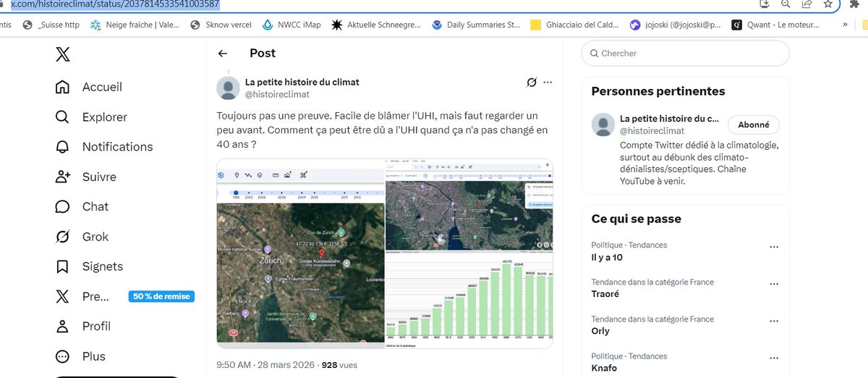Click the @histoireclimat handle in the post
This screenshot has width=868, height=378.
(278, 94)
